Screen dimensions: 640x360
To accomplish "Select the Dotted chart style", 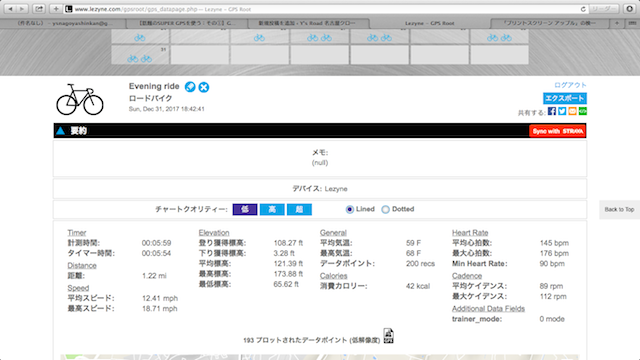I will tap(385, 209).
